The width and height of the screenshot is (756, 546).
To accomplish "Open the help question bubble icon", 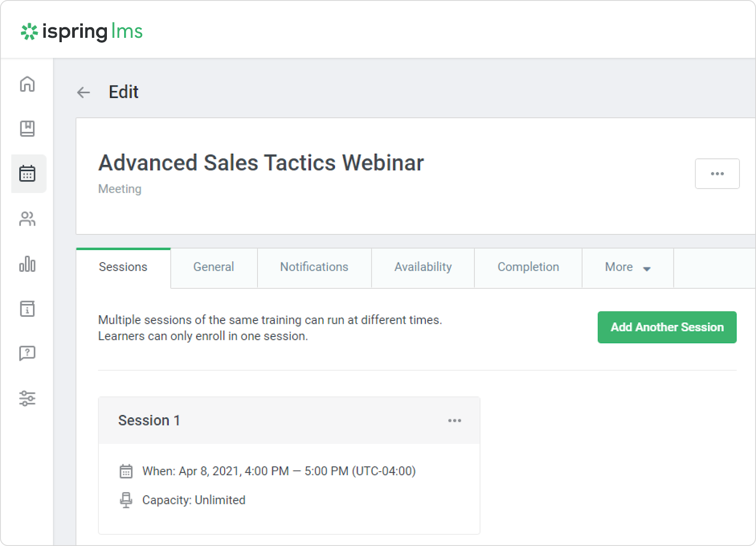I will 27,353.
